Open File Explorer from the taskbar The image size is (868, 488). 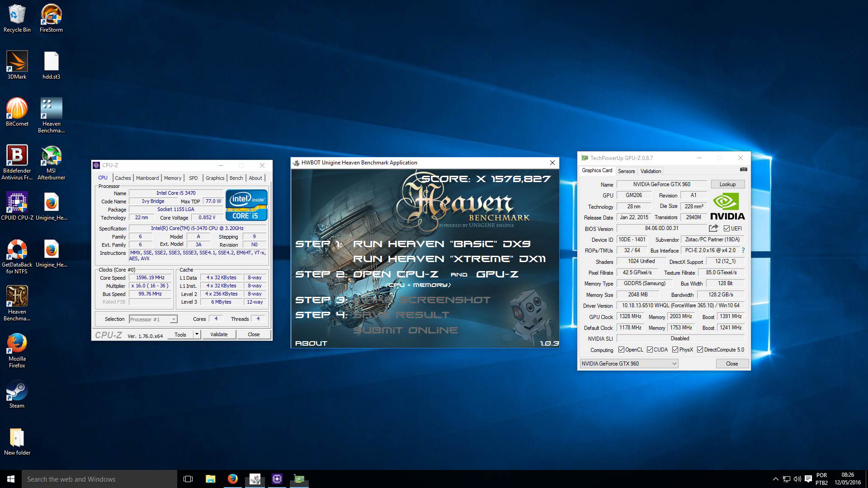pyautogui.click(x=210, y=479)
